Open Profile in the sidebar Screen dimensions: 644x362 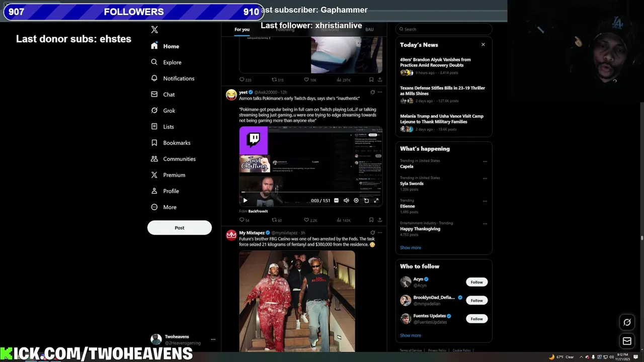[x=165, y=191]
